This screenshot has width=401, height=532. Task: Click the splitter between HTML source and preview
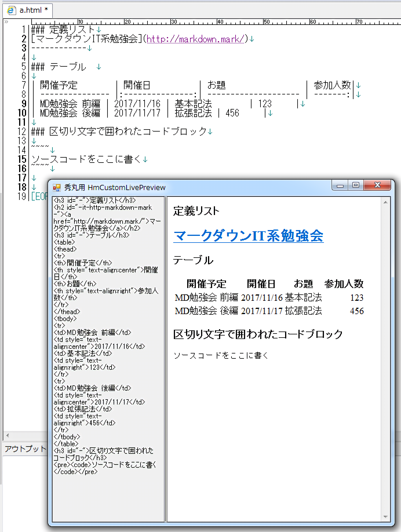(166, 359)
